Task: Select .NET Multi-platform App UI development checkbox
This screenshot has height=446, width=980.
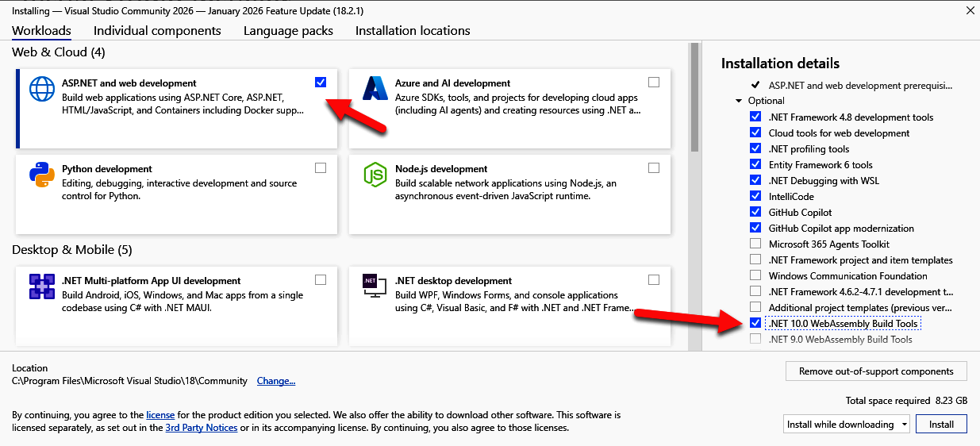Action: pyautogui.click(x=321, y=279)
